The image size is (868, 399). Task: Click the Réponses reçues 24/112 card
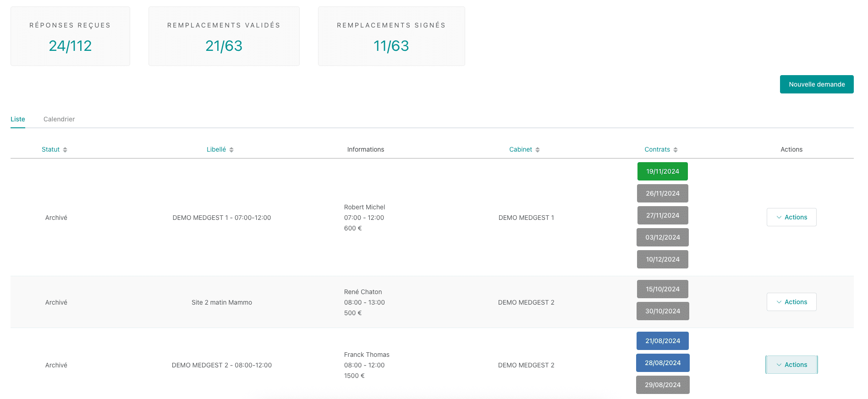coord(70,36)
